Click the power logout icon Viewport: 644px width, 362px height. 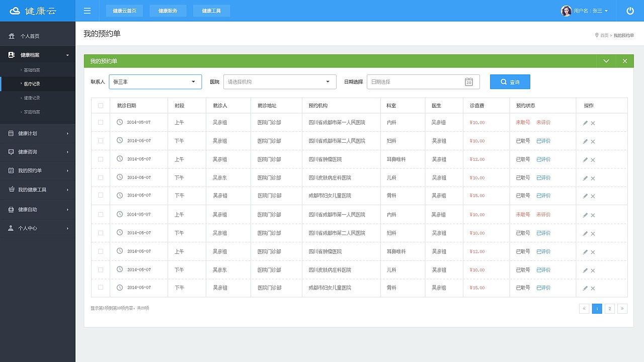[630, 11]
